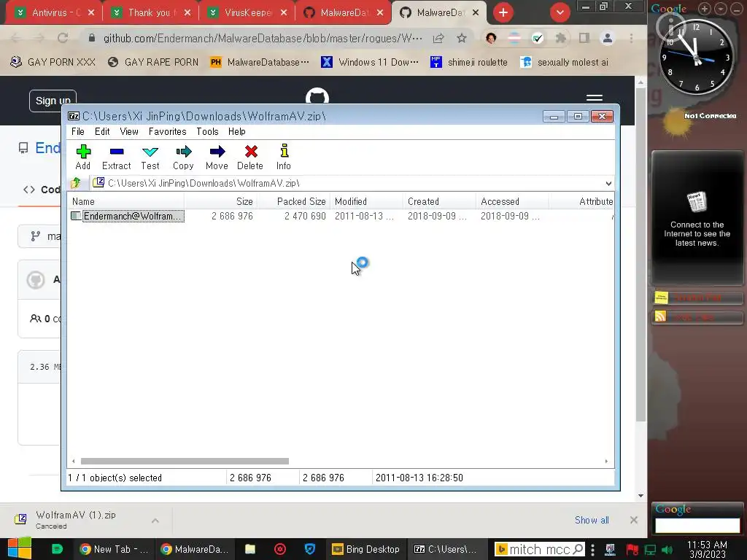Expand the 7-Zip address path dropdown
Viewport: 747px width, 560px height.
608,183
